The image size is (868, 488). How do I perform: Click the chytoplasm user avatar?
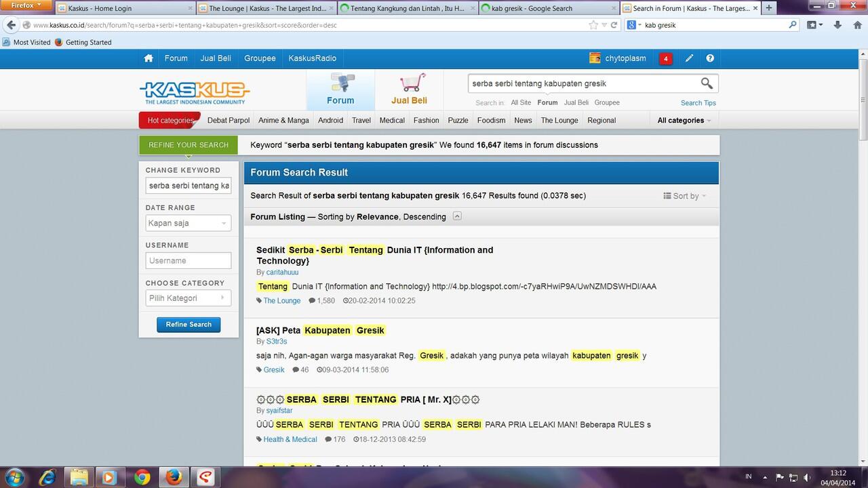pyautogui.click(x=595, y=58)
